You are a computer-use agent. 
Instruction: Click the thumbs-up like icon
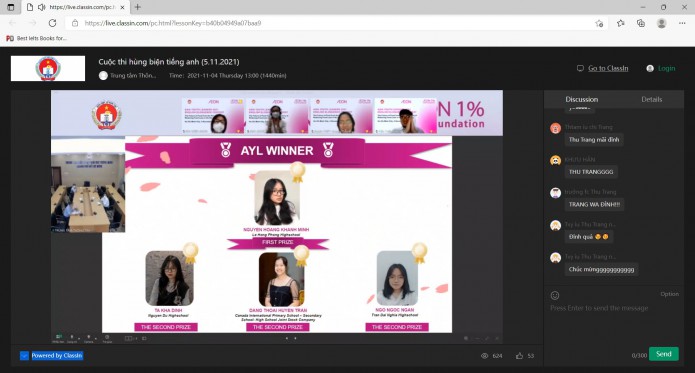519,356
